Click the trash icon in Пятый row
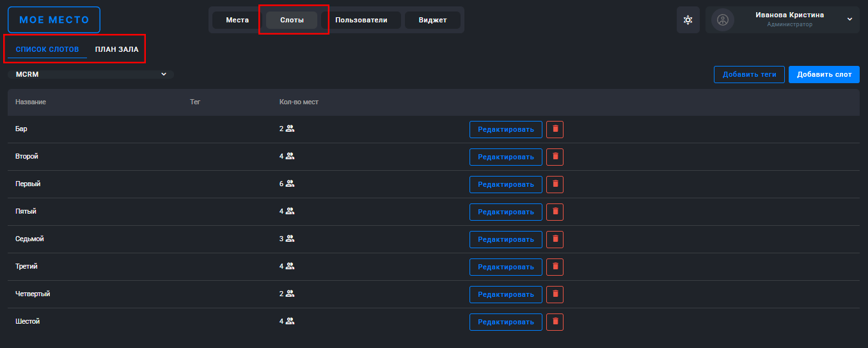 (x=555, y=212)
